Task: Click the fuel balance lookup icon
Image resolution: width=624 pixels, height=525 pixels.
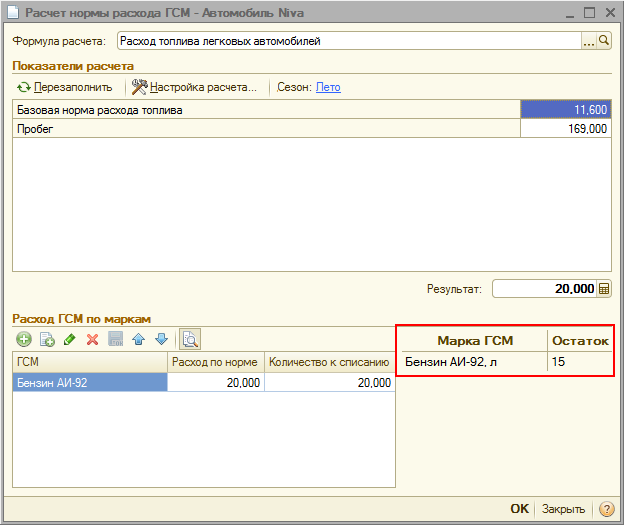Action: (x=190, y=340)
